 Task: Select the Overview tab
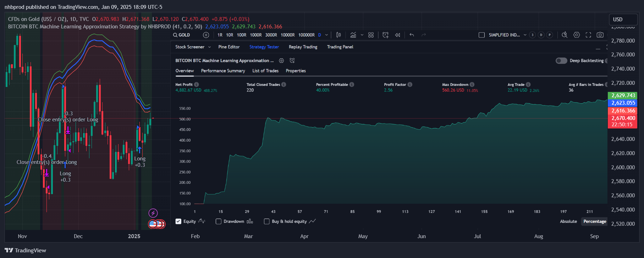pyautogui.click(x=185, y=71)
